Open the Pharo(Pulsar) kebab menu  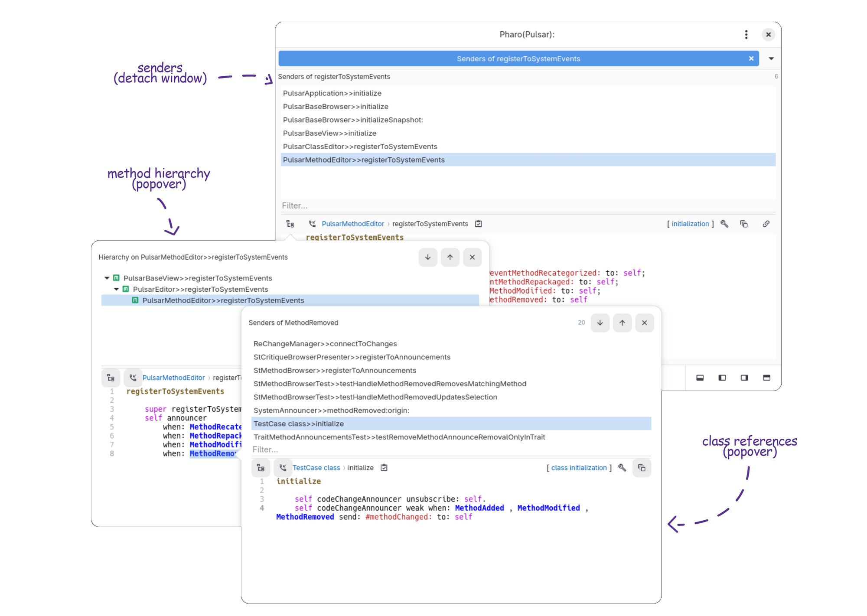click(x=746, y=35)
